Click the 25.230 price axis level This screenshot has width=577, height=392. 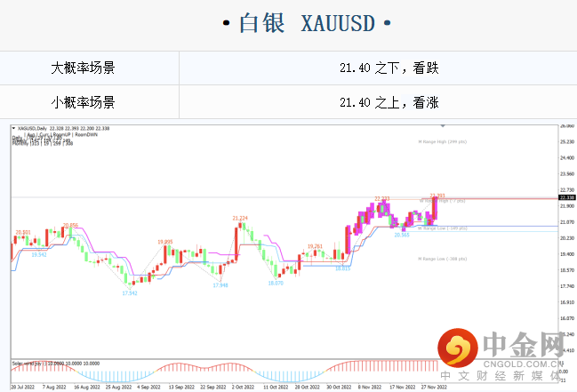tap(566, 141)
